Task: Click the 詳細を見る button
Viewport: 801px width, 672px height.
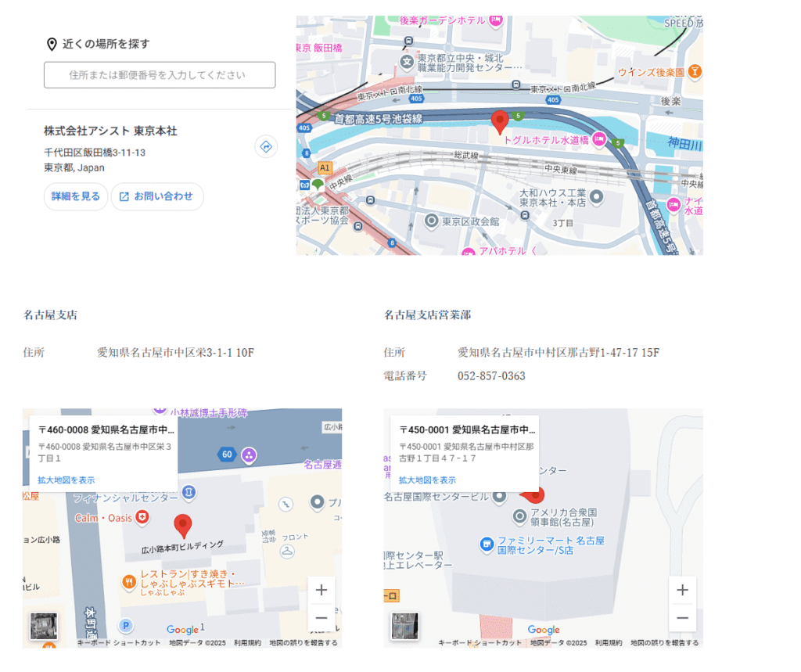Action: tap(76, 196)
